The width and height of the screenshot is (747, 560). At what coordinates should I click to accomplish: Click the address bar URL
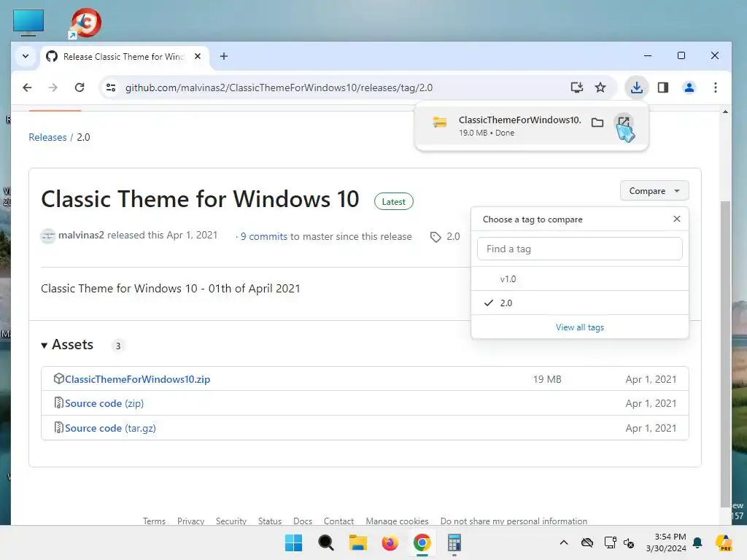(279, 87)
